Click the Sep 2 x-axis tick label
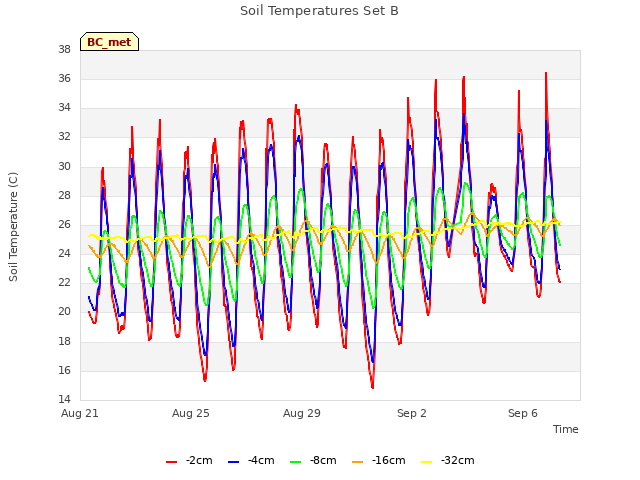This screenshot has height=480, width=640. tap(412, 413)
